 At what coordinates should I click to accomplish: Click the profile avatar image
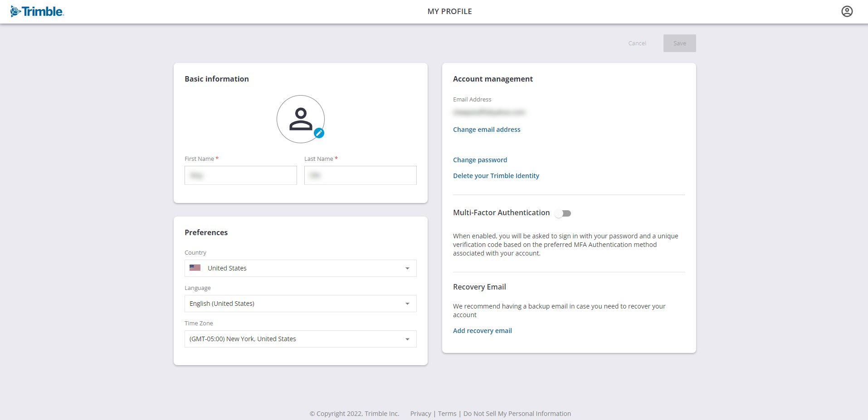click(300, 119)
